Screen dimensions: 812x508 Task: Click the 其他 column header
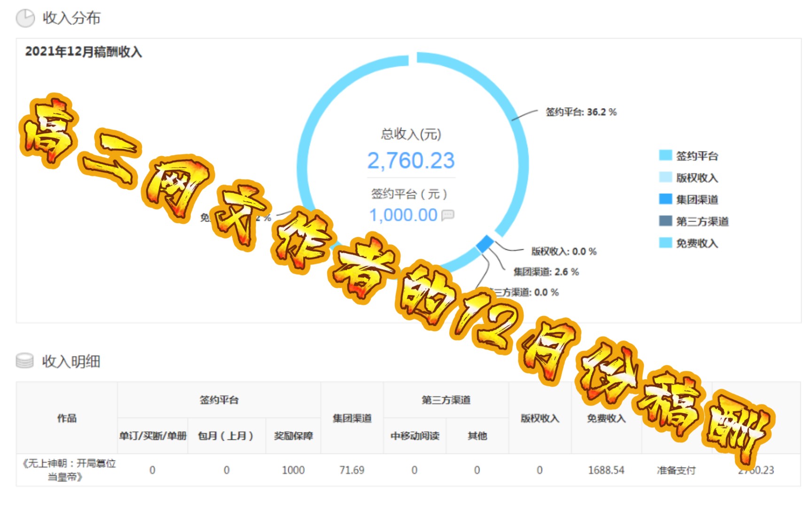coord(477,436)
